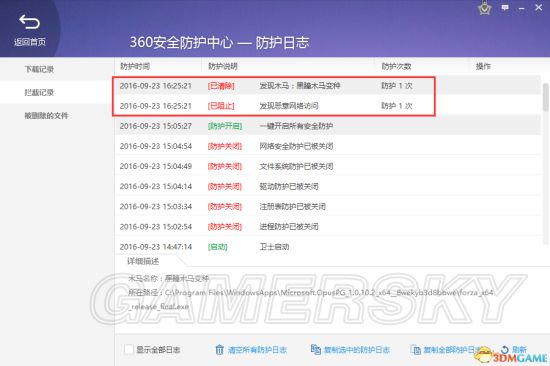This screenshot has height=366, width=550.
Task: Open the feedback message icon
Action: pos(505,7)
